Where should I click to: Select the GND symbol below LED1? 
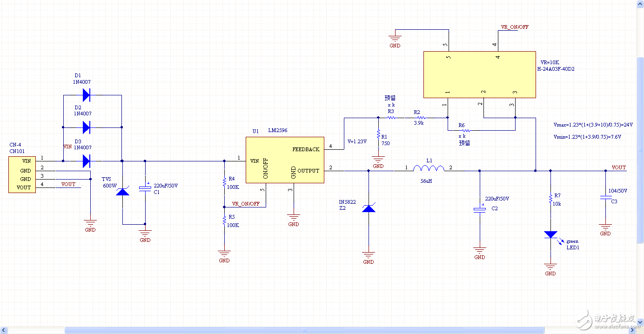[x=550, y=269]
